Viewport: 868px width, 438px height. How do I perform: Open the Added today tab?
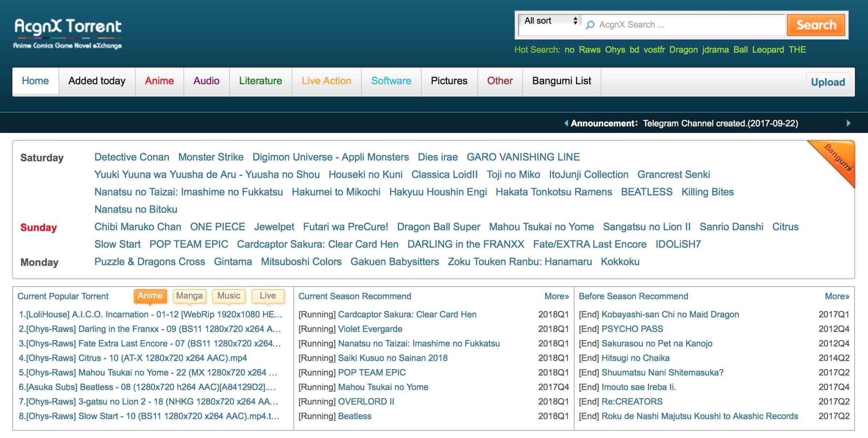coord(97,81)
